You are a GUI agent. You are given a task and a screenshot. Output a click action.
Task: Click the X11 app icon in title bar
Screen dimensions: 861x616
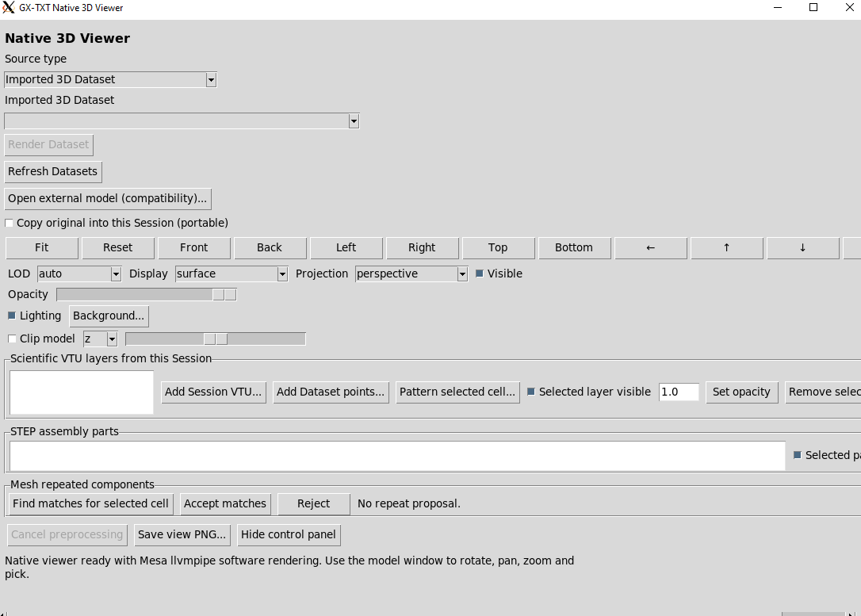click(x=8, y=8)
